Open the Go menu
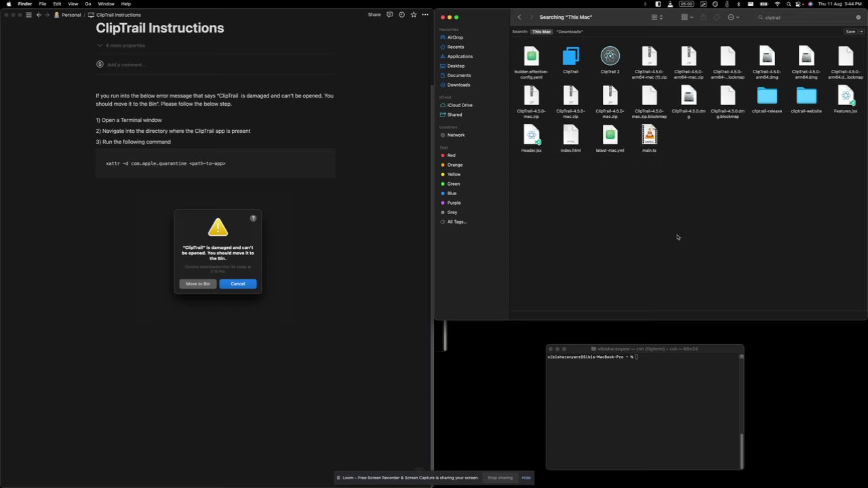 click(88, 4)
